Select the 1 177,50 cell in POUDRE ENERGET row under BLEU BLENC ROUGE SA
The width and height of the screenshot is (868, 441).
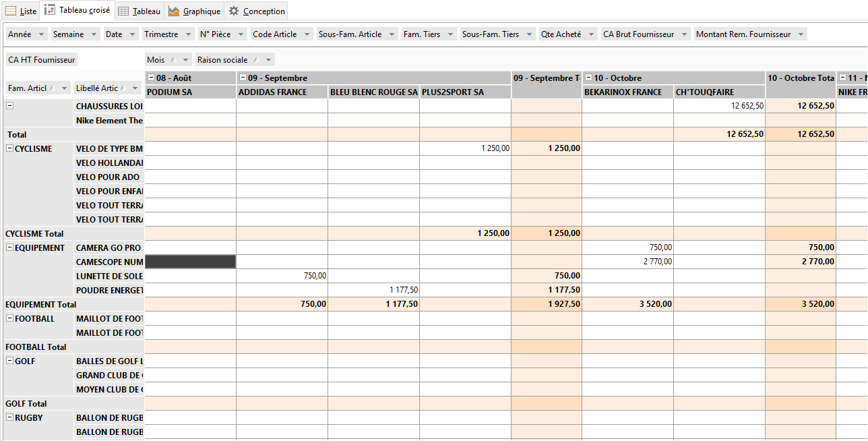point(374,291)
